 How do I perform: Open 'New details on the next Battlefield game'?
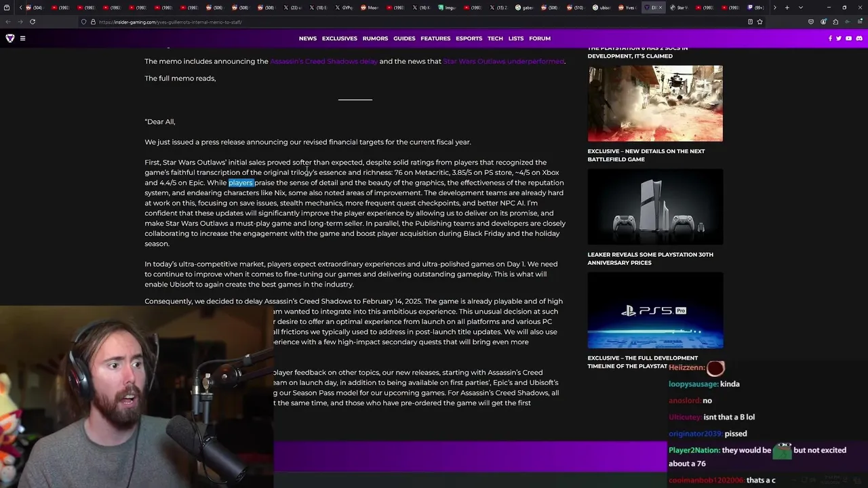pyautogui.click(x=646, y=155)
